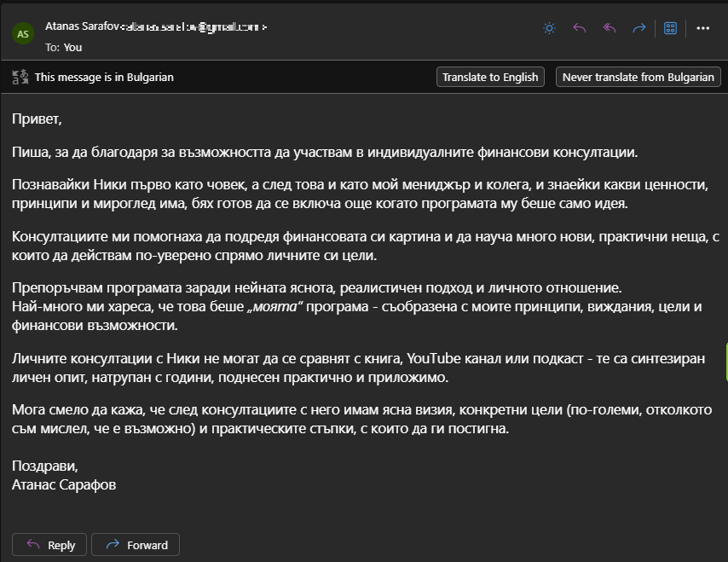
Task: Click the forward arrow icon in message header
Action: pyautogui.click(x=639, y=28)
